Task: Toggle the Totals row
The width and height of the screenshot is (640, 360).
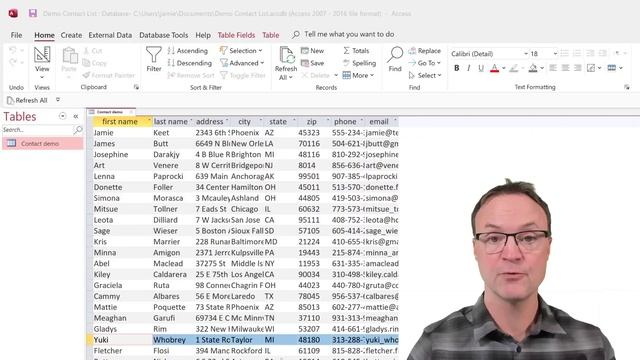Action: (356, 51)
